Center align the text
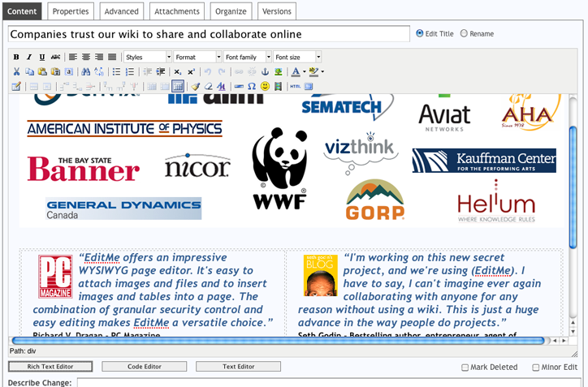588x387 pixels. (86, 57)
